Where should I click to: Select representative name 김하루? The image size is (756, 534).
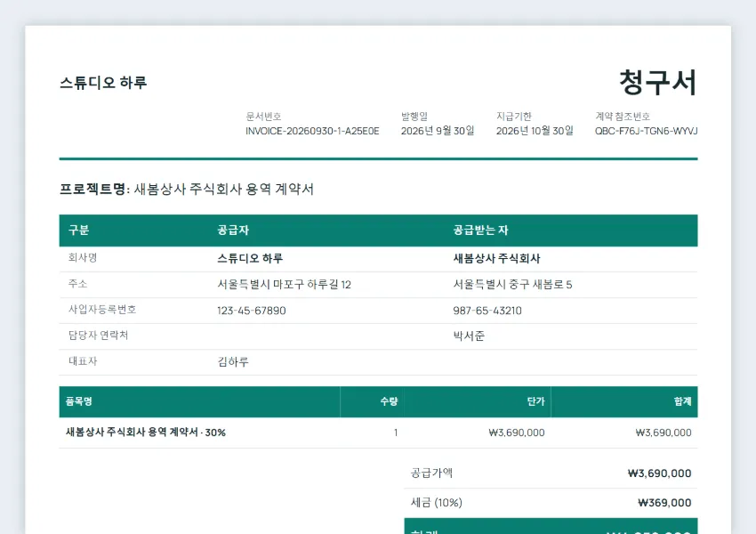pyautogui.click(x=233, y=362)
